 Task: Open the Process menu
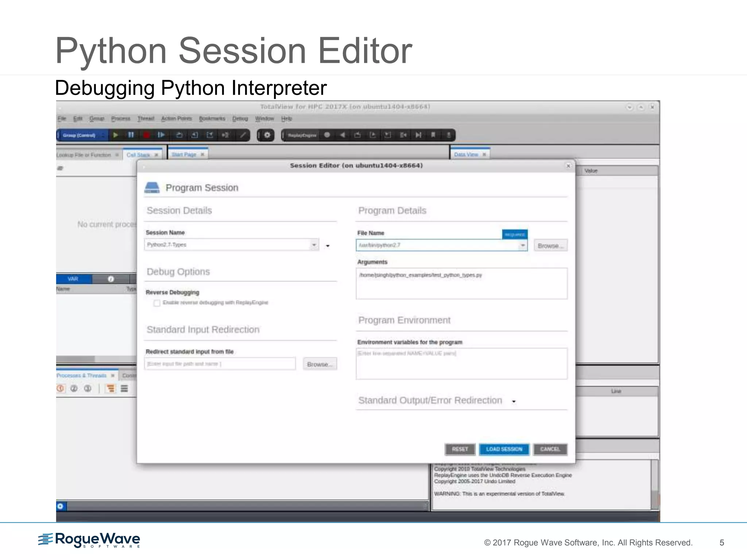(x=121, y=118)
